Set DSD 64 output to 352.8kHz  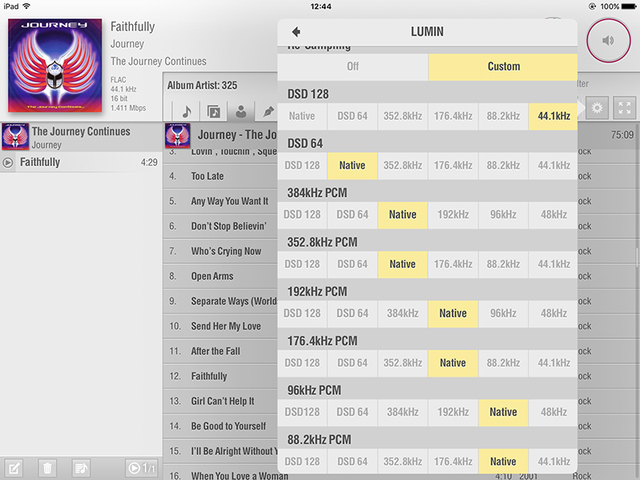[x=402, y=166]
